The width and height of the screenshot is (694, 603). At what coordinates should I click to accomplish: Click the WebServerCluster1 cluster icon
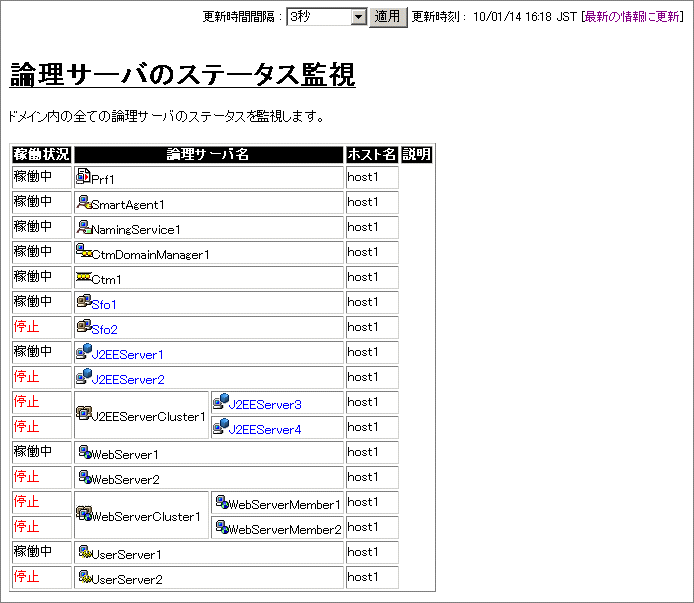coord(84,514)
